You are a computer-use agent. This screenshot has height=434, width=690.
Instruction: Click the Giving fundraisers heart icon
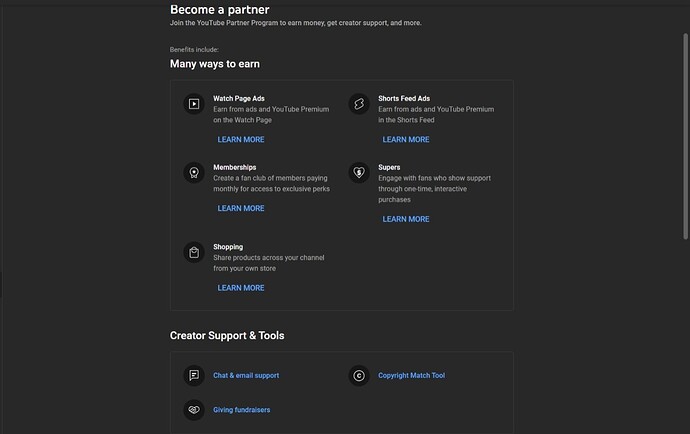[x=194, y=410]
